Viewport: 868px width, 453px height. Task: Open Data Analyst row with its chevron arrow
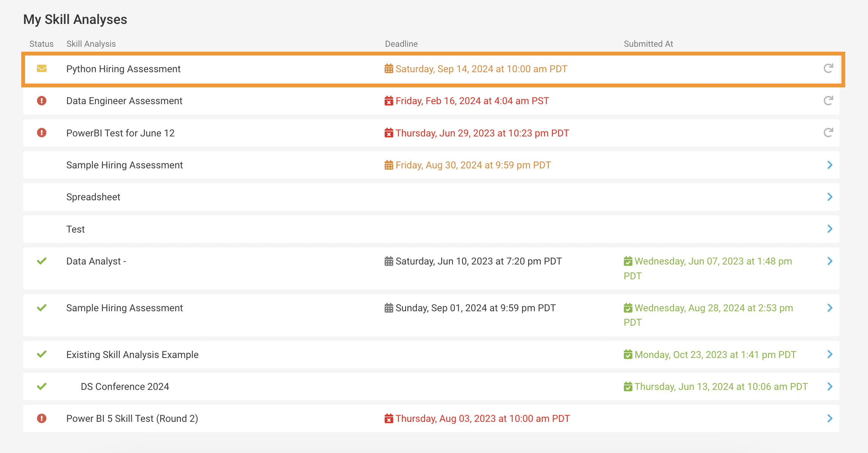(x=830, y=261)
